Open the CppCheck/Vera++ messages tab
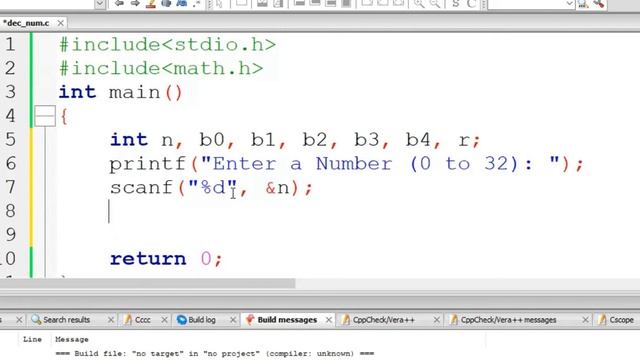The width and height of the screenshot is (640, 360). tap(508, 320)
